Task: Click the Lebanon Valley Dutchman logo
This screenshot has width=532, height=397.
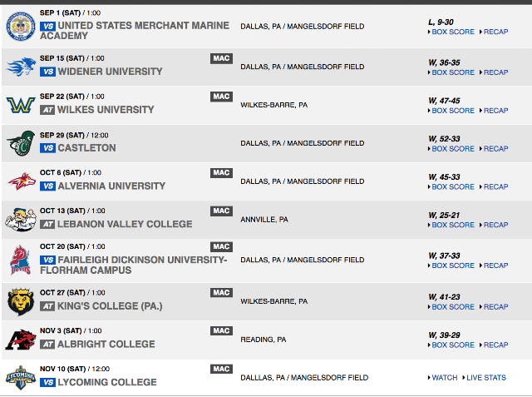Action: [x=21, y=220]
